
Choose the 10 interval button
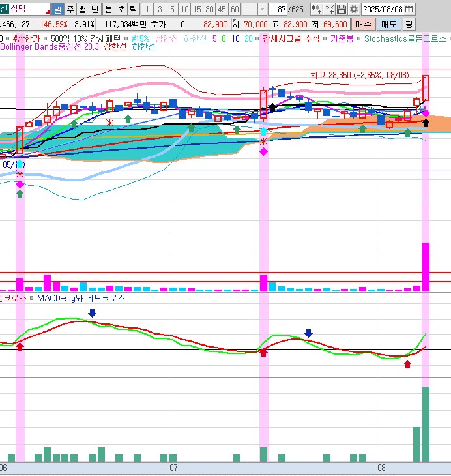pos(184,9)
